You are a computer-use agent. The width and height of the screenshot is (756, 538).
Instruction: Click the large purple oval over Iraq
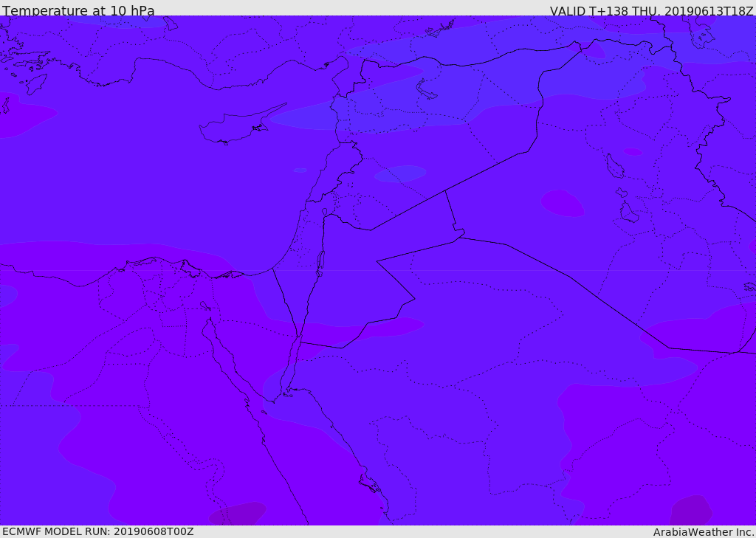(x=563, y=203)
